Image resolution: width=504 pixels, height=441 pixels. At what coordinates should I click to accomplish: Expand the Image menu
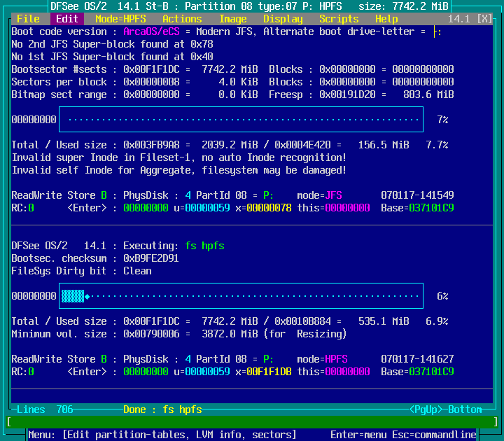coord(232,19)
